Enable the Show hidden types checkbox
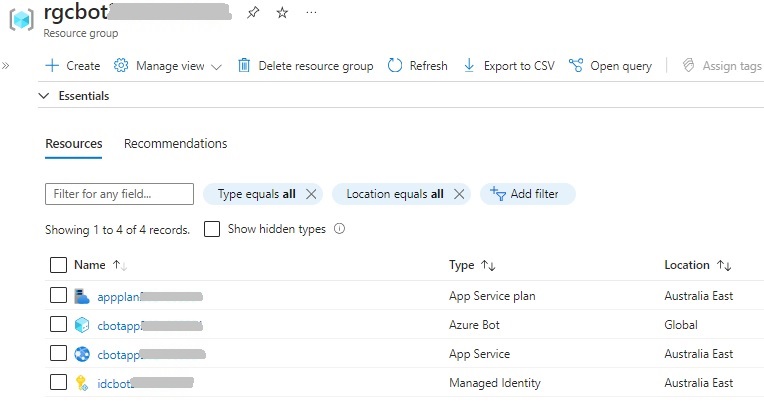Viewport: 764px width, 409px height. pos(212,229)
